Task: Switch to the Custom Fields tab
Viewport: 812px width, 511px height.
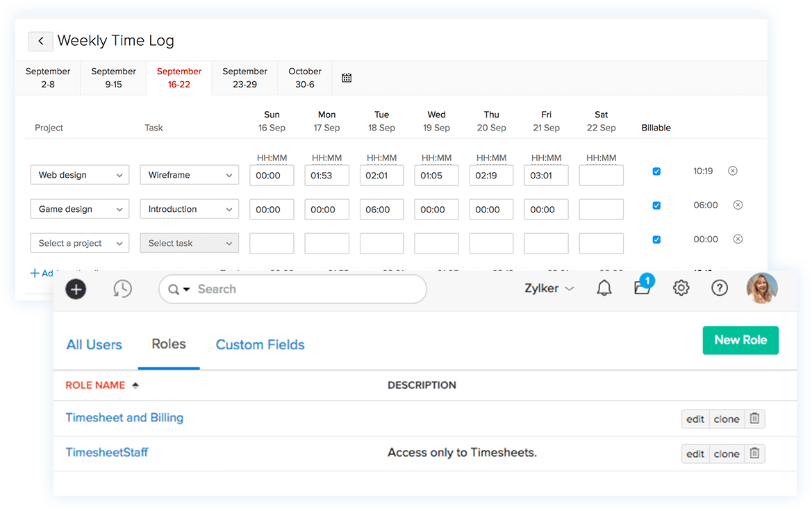Action: (260, 344)
